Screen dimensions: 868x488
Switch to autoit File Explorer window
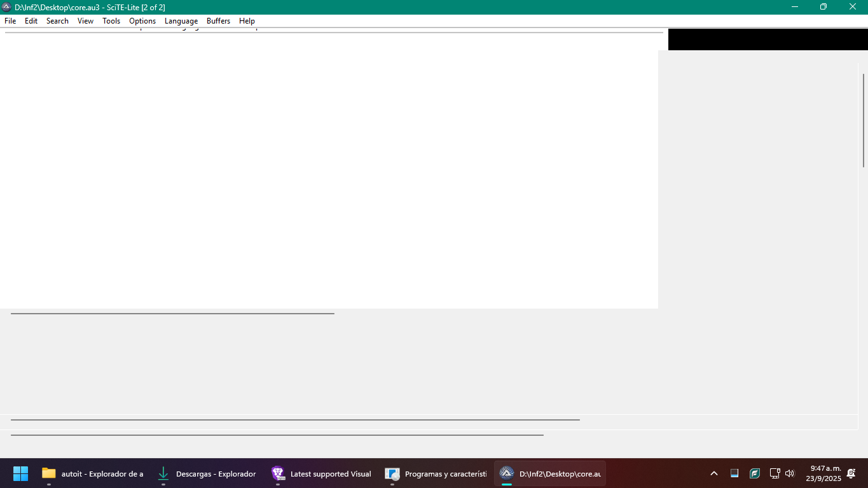tap(93, 473)
